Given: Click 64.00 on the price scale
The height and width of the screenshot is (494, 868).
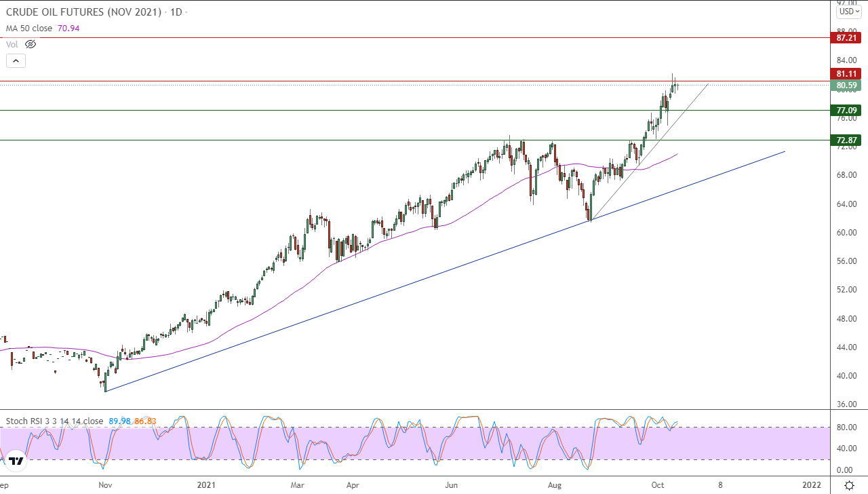Looking at the screenshot, I should tap(847, 204).
